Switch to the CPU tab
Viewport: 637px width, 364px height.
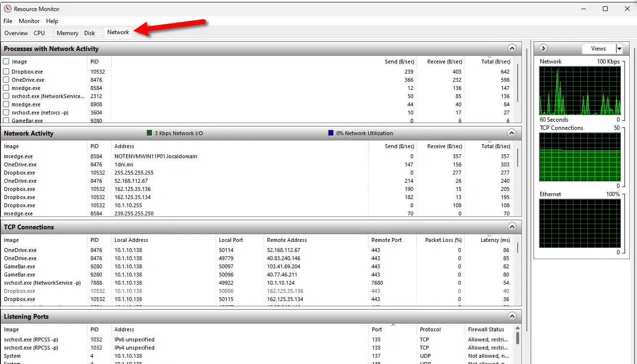tap(39, 33)
